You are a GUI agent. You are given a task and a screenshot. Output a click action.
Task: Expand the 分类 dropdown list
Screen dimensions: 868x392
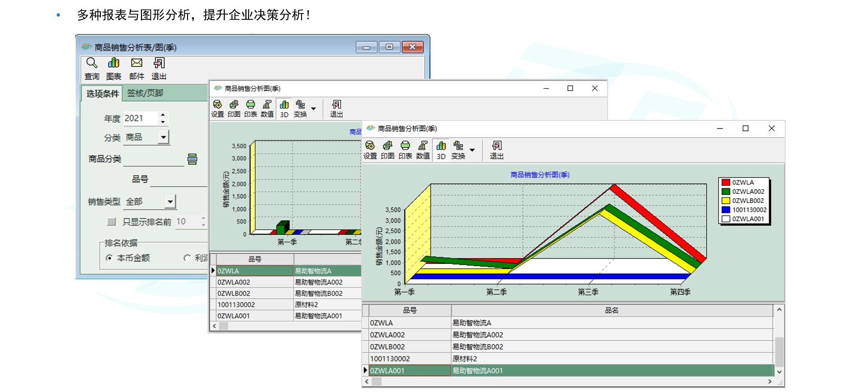click(x=163, y=137)
